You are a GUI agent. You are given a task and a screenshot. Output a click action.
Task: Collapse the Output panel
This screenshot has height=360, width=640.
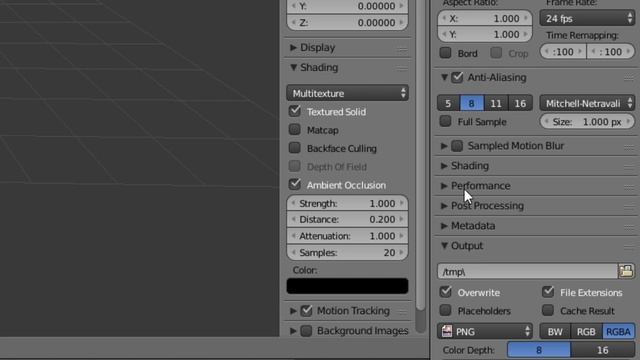pyautogui.click(x=444, y=246)
